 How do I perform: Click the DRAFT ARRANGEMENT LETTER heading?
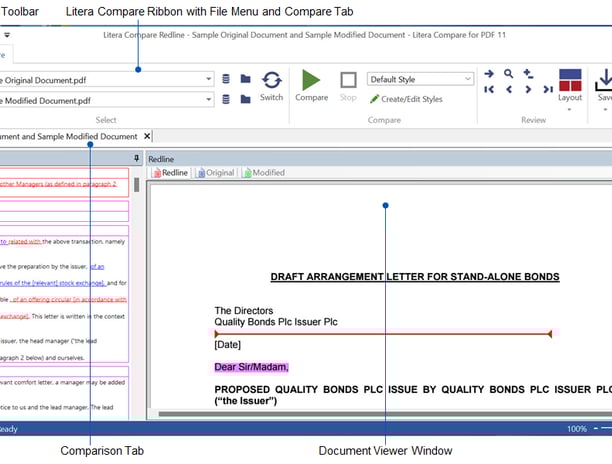tap(415, 277)
